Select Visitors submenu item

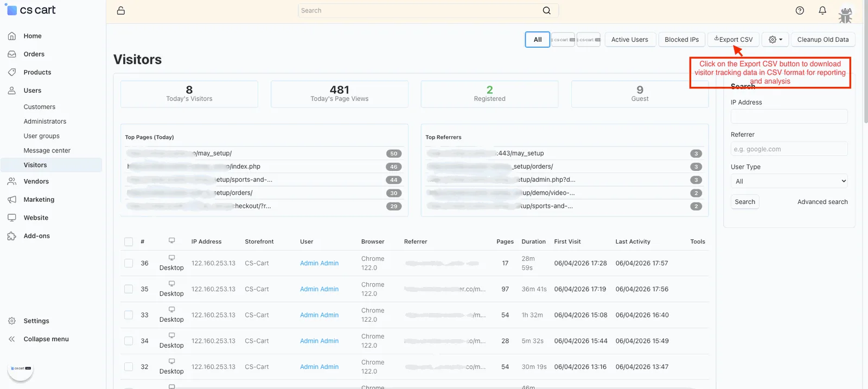(52, 165)
